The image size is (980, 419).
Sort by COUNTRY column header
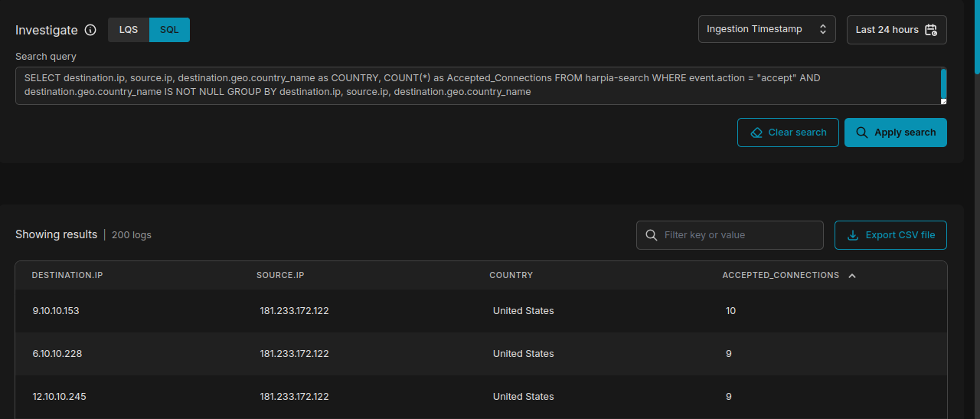pyautogui.click(x=511, y=275)
